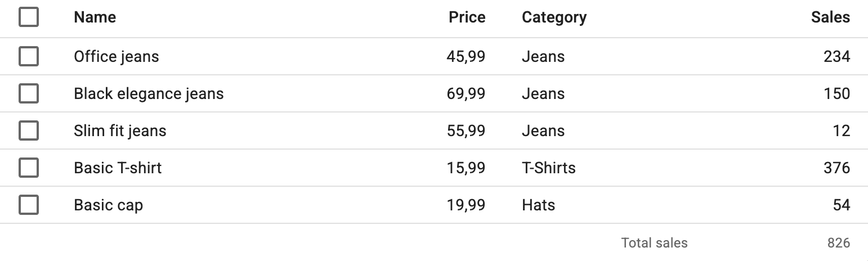Click the Sales column header
The height and width of the screenshot is (261, 868).
coord(830,17)
